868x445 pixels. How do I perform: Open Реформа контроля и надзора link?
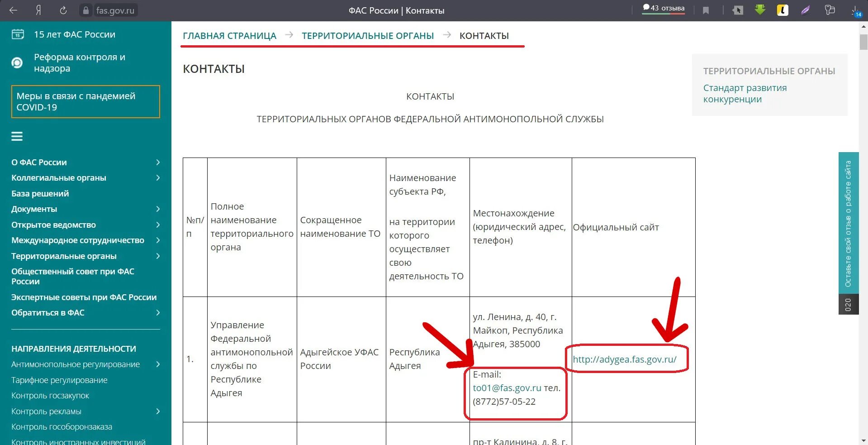(x=80, y=62)
